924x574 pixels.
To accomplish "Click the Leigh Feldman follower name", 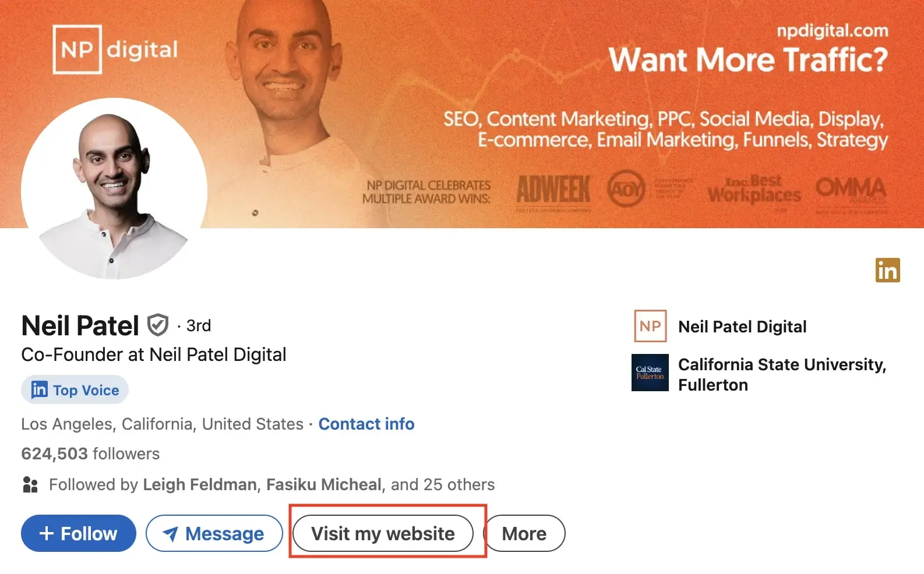I will [x=200, y=484].
